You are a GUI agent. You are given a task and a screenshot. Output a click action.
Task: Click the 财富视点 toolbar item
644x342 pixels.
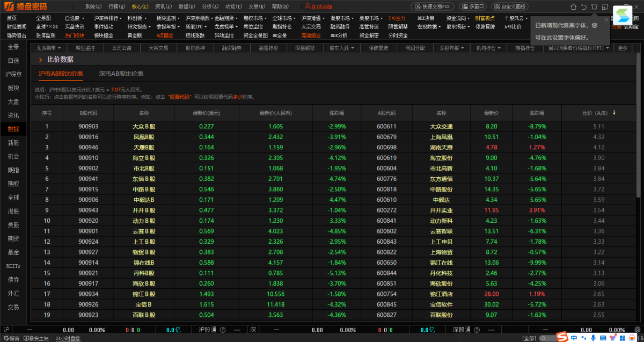(x=485, y=18)
